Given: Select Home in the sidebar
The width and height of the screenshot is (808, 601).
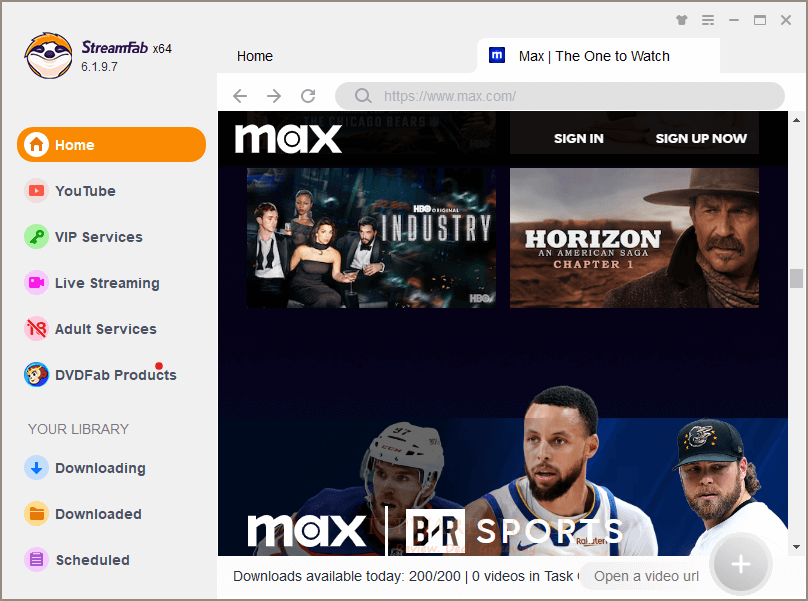Looking at the screenshot, I should click(x=111, y=145).
